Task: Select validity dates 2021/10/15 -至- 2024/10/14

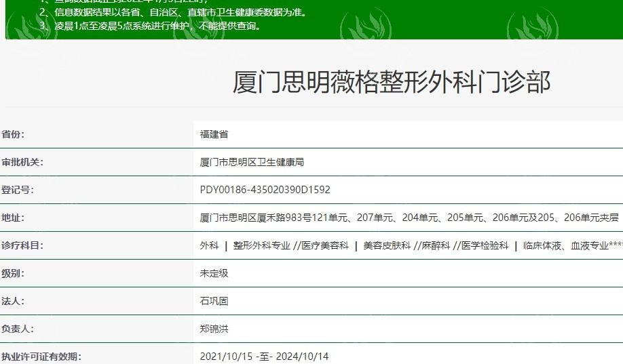Action: coord(264,356)
